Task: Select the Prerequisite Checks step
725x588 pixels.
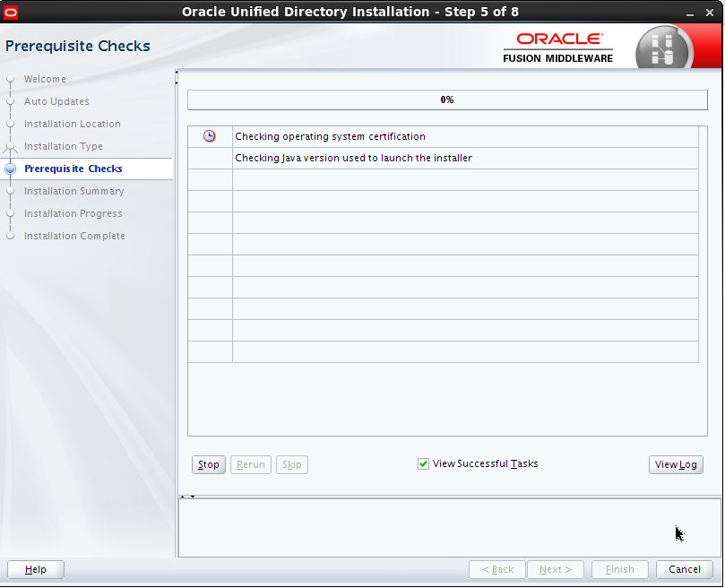Action: 73,169
